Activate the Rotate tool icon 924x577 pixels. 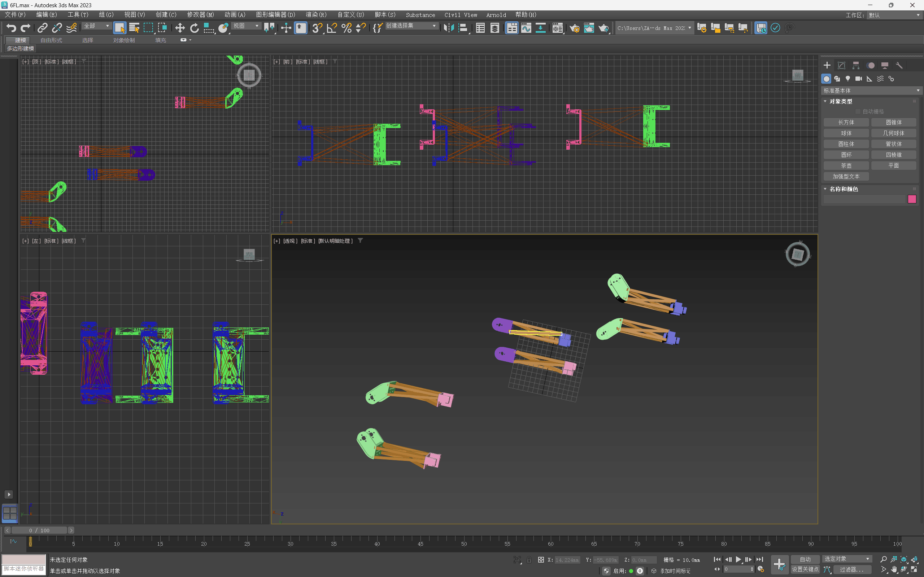pyautogui.click(x=194, y=28)
